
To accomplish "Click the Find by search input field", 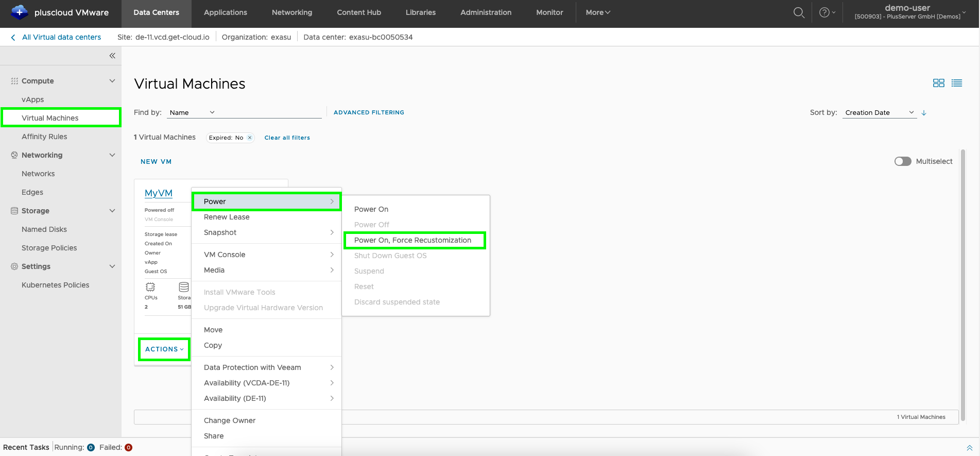I will click(x=270, y=112).
